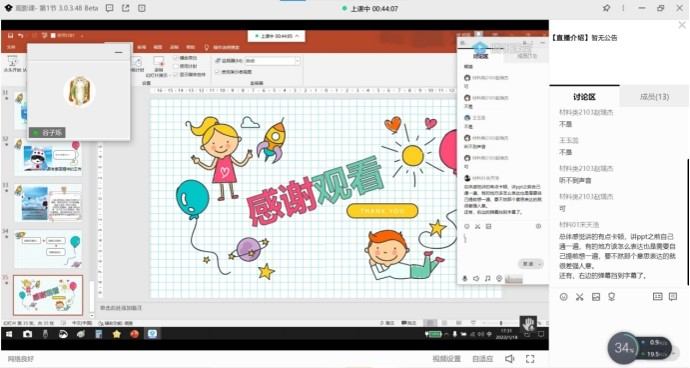
Task: Close the announcement panel with the X
Action: pos(682,26)
